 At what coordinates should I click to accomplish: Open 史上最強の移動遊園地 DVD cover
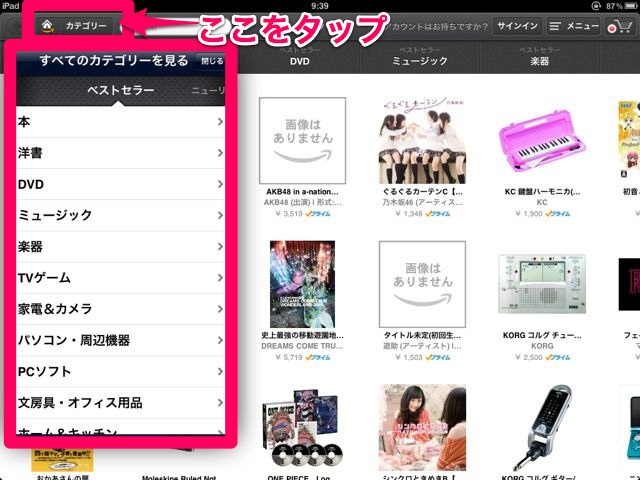pyautogui.click(x=302, y=284)
